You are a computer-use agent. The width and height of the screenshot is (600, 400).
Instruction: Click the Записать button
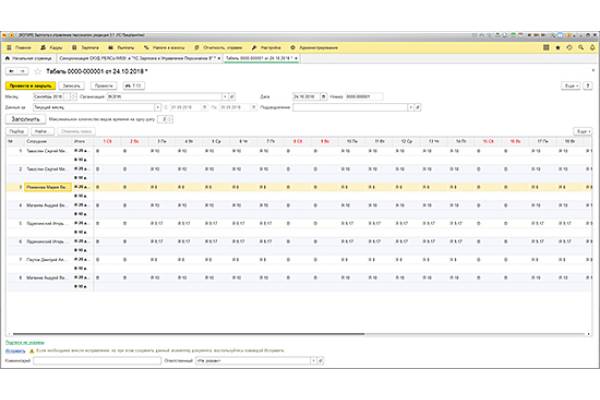click(70, 87)
